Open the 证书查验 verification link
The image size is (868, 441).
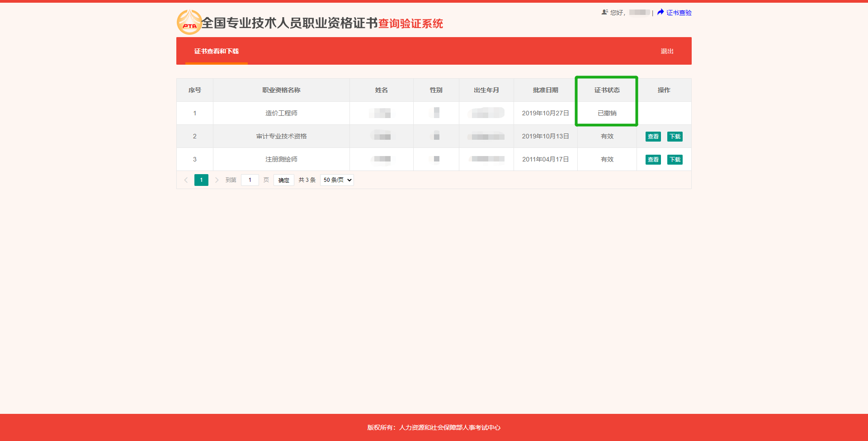click(678, 13)
